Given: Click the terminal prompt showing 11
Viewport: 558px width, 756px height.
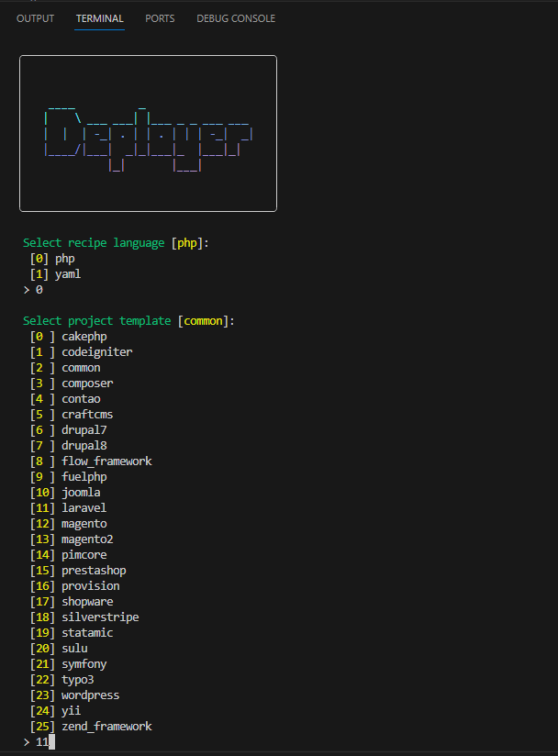Looking at the screenshot, I should point(42,741).
